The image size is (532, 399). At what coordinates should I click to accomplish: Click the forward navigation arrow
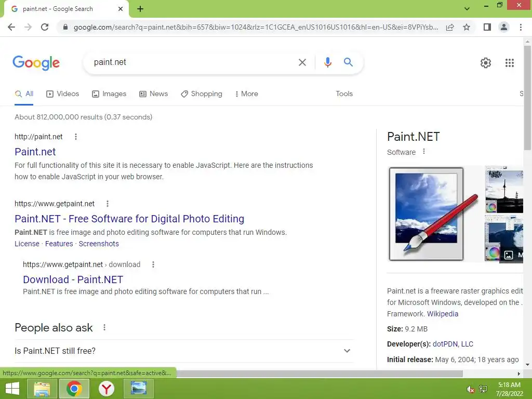tap(28, 27)
